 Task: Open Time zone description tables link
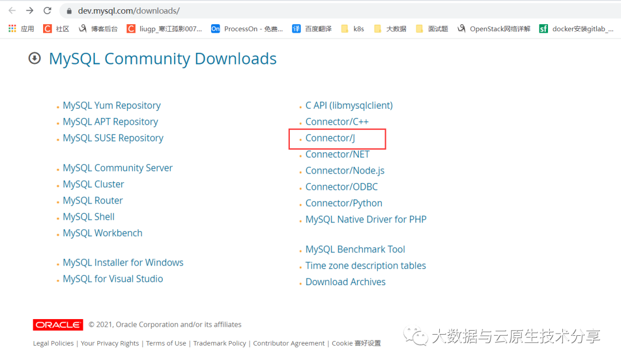(x=366, y=265)
